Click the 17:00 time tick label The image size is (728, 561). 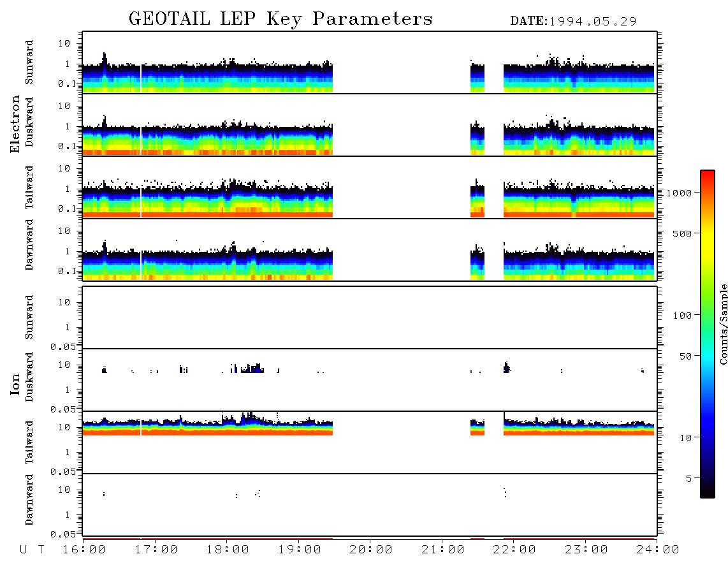pos(156,550)
